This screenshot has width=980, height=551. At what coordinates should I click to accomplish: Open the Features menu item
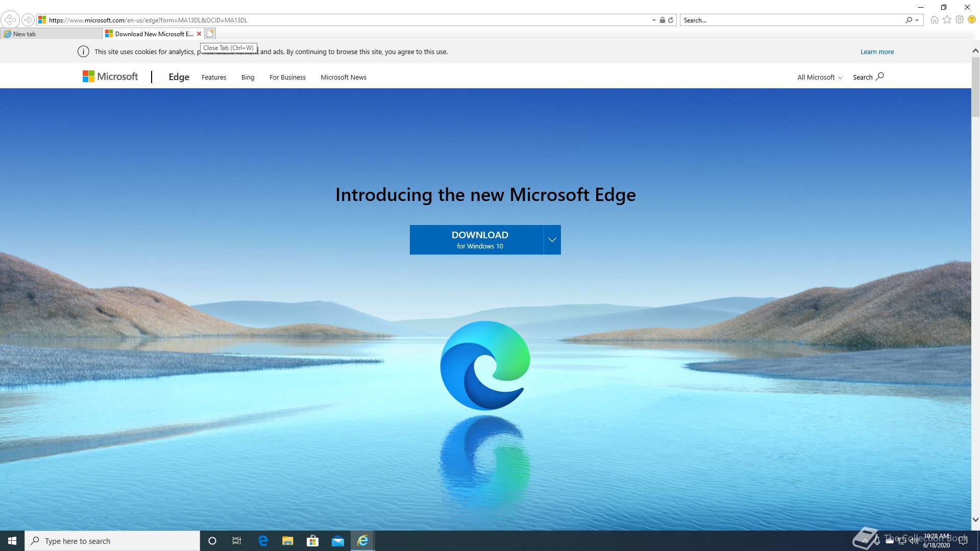(214, 78)
